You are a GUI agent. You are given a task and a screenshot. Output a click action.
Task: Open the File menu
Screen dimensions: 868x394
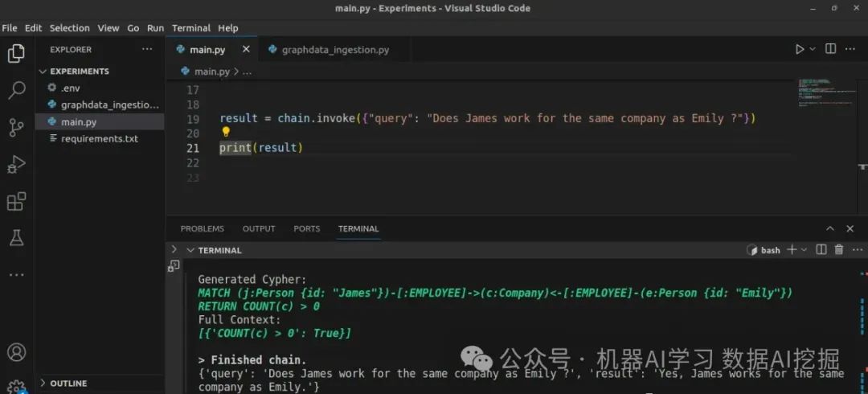10,27
